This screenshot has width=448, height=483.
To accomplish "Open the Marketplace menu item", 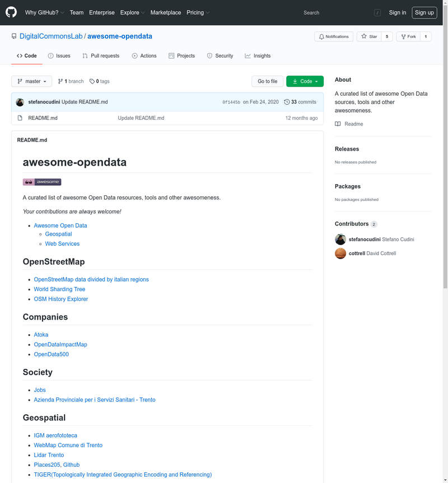I will (x=165, y=13).
